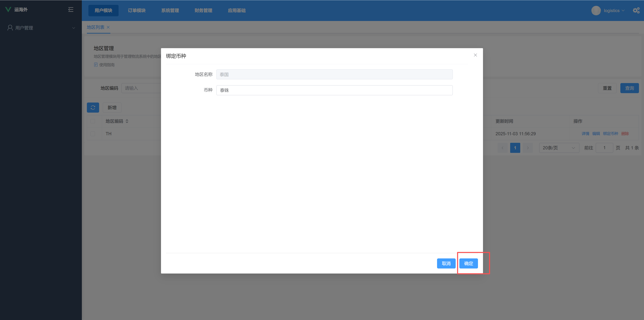
Task: Click the refresh icon button
Action: click(93, 108)
